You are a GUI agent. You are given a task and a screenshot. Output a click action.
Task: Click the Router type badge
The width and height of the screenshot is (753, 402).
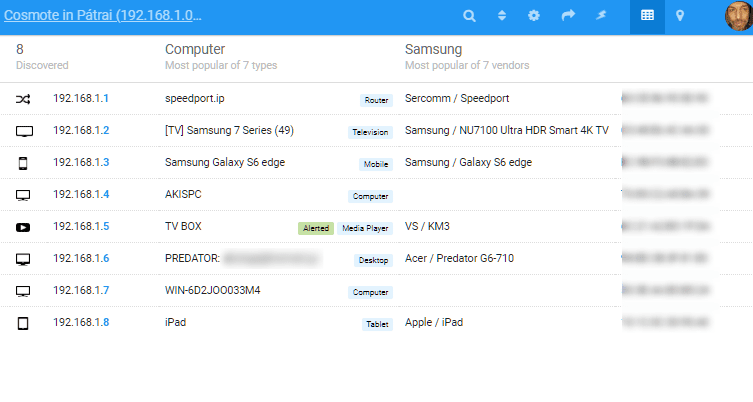(376, 100)
